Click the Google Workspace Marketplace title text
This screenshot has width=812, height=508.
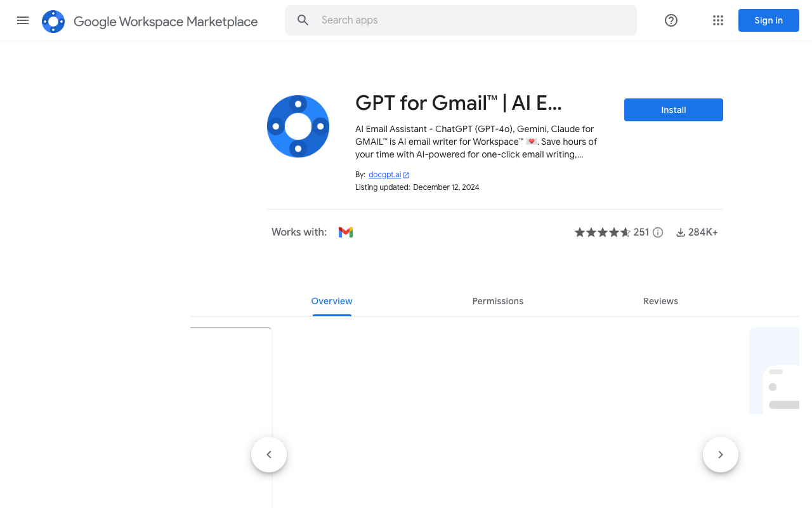coord(166,22)
